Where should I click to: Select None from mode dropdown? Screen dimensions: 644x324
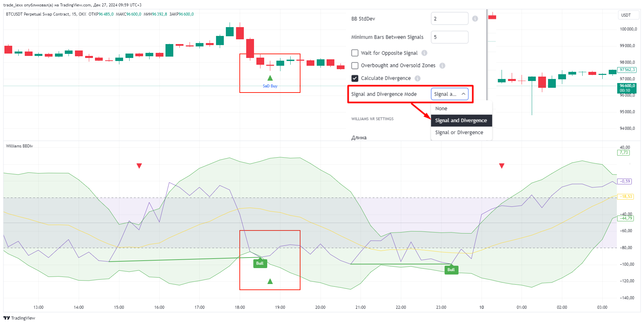461,108
